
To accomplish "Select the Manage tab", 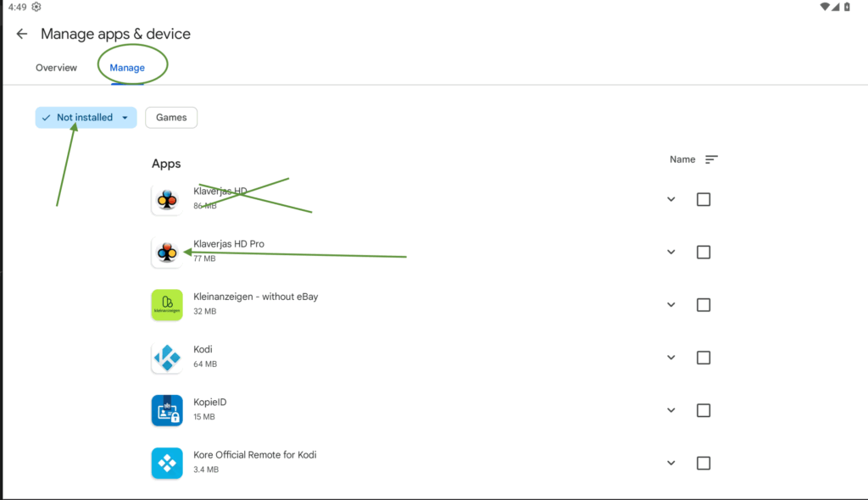I will 127,68.
